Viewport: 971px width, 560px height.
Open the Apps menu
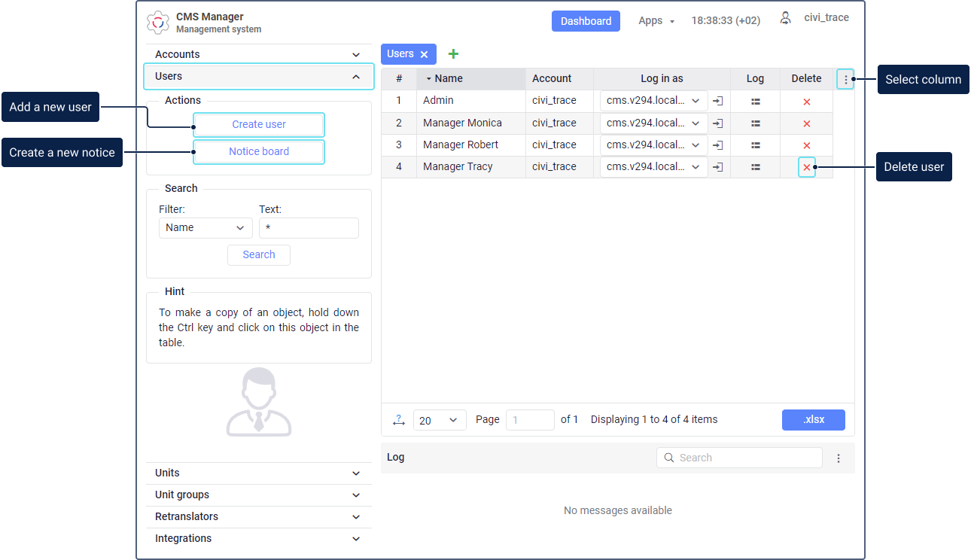tap(656, 21)
